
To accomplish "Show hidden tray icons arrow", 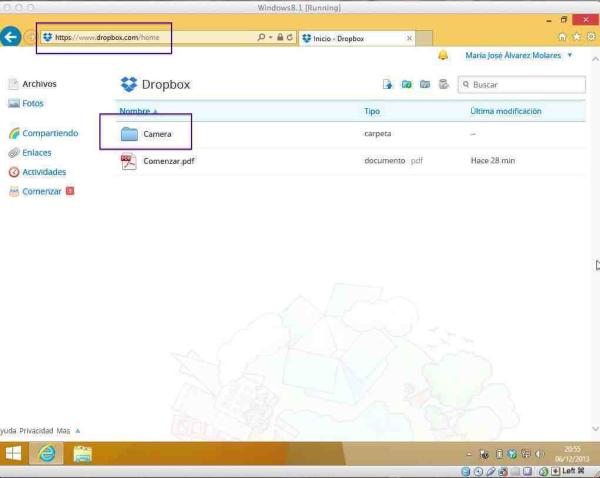I will 469,454.
